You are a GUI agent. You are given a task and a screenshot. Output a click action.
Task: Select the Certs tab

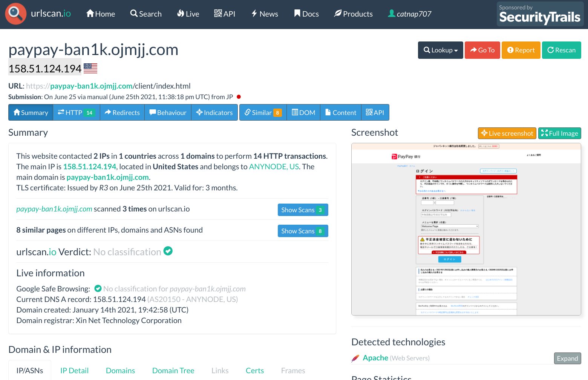(x=255, y=371)
